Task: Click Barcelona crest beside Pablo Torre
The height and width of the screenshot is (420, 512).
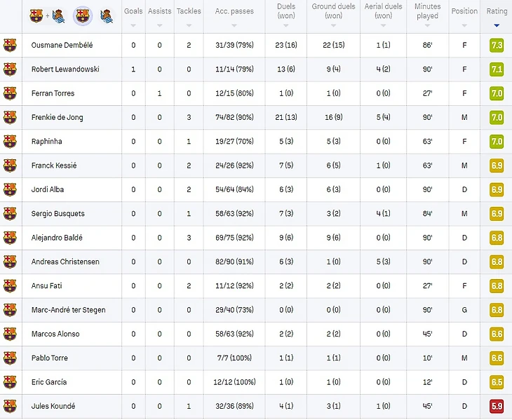Action: tap(10, 358)
